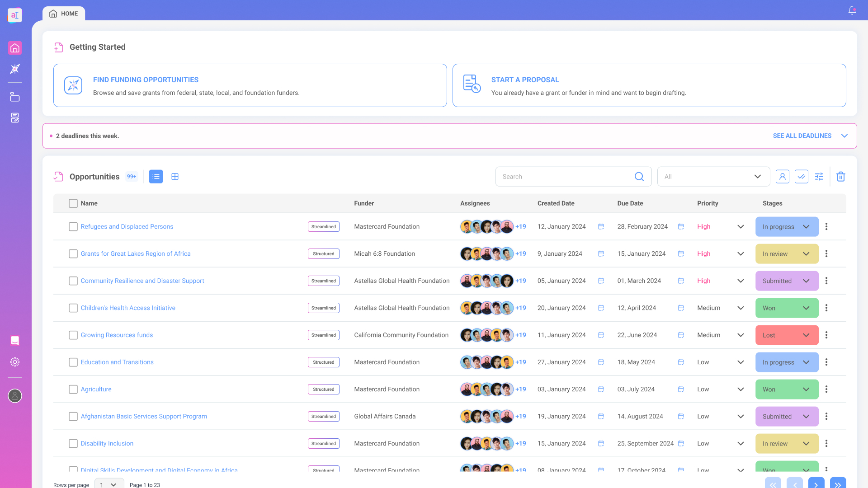This screenshot has width=868, height=488.
Task: Open more options for Refugees and Displaced Persons
Action: 826,226
